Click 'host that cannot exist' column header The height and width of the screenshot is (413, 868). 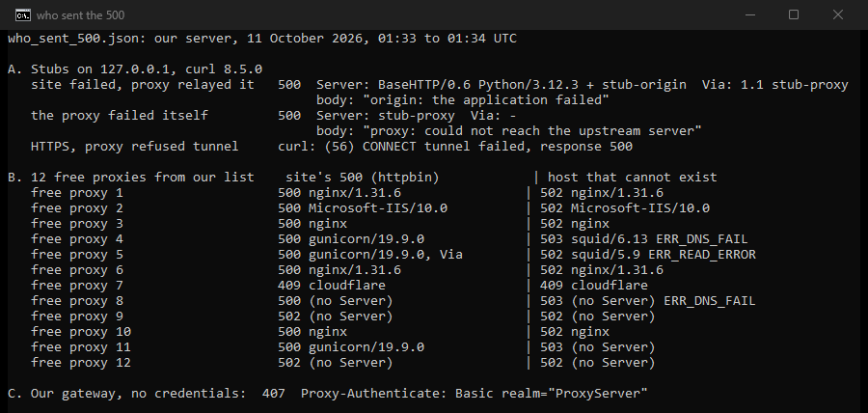pos(632,178)
